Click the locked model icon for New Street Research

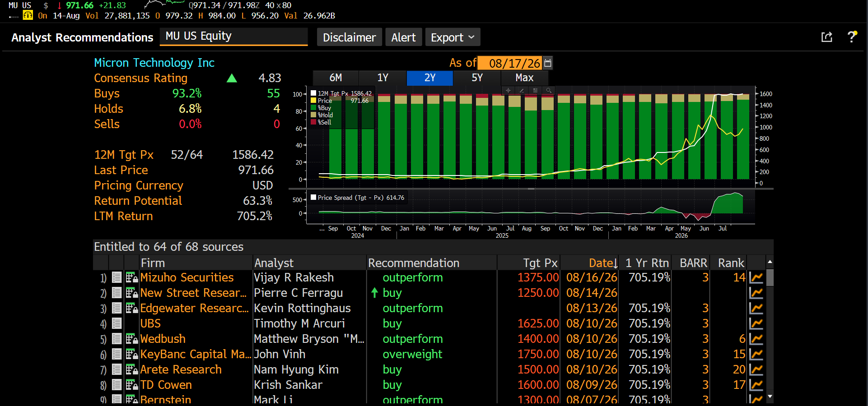tap(131, 293)
